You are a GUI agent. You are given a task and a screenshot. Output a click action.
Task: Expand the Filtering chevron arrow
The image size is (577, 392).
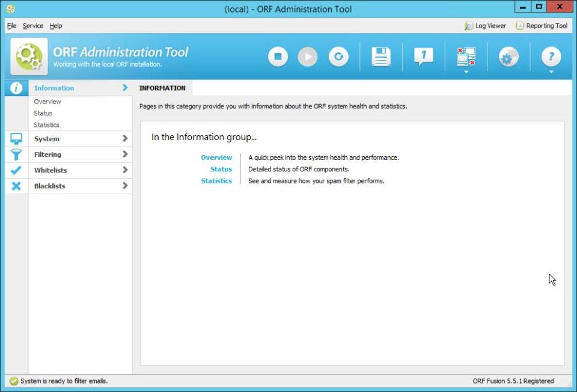(125, 155)
